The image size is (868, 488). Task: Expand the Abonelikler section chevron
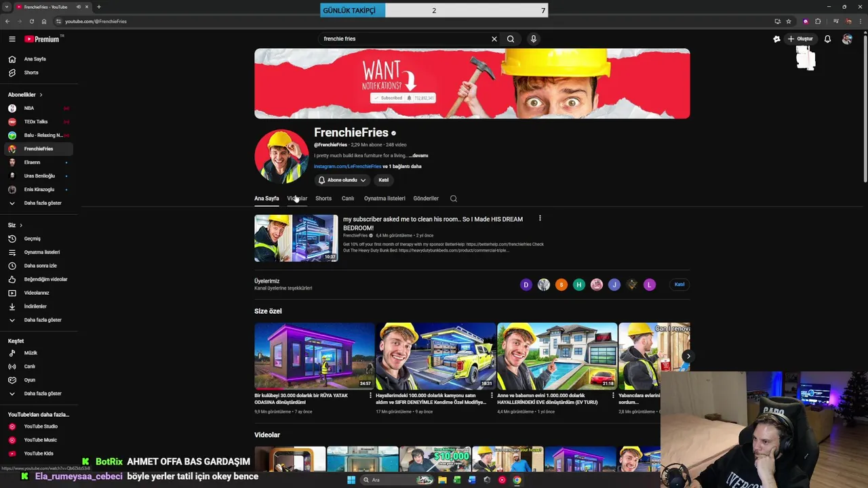(x=41, y=95)
